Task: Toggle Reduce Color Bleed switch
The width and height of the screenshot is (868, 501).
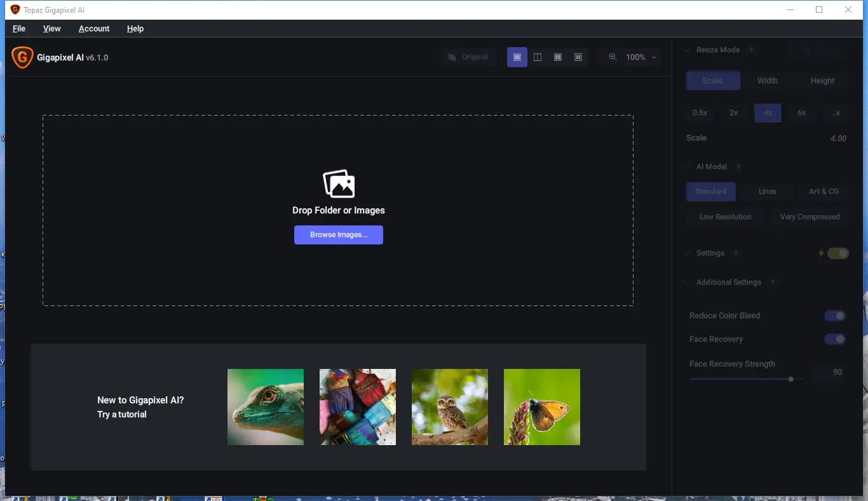Action: (835, 316)
